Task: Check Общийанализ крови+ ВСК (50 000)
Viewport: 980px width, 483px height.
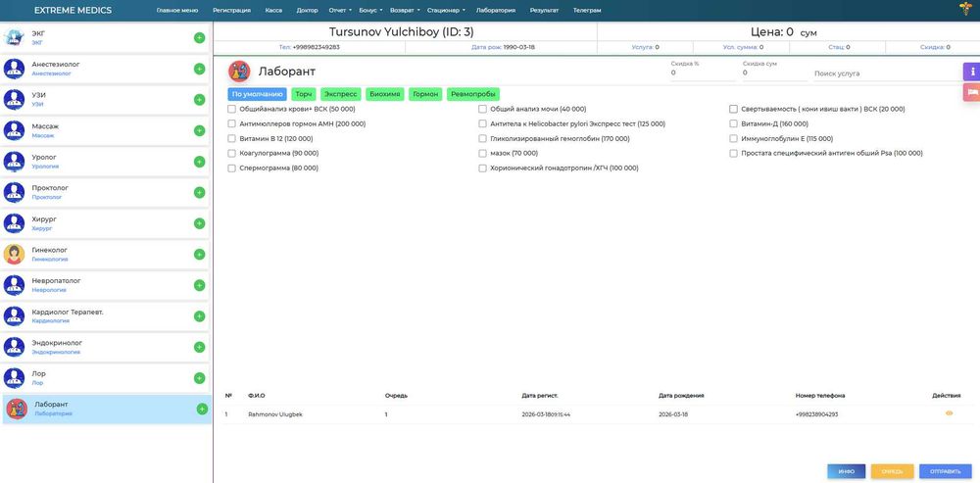Action: tap(232, 110)
